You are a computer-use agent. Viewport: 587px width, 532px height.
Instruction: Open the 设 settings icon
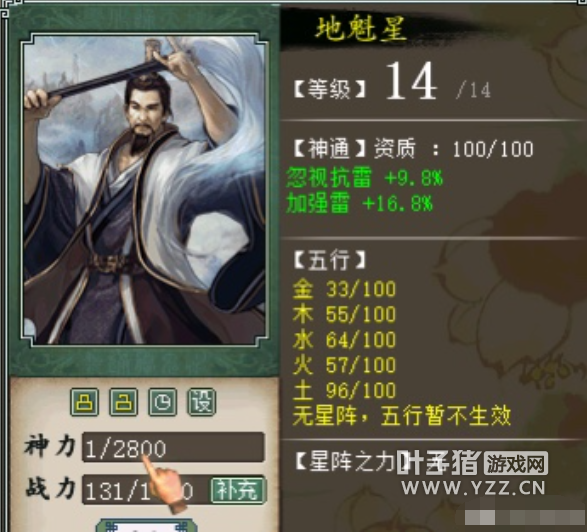[x=201, y=402]
